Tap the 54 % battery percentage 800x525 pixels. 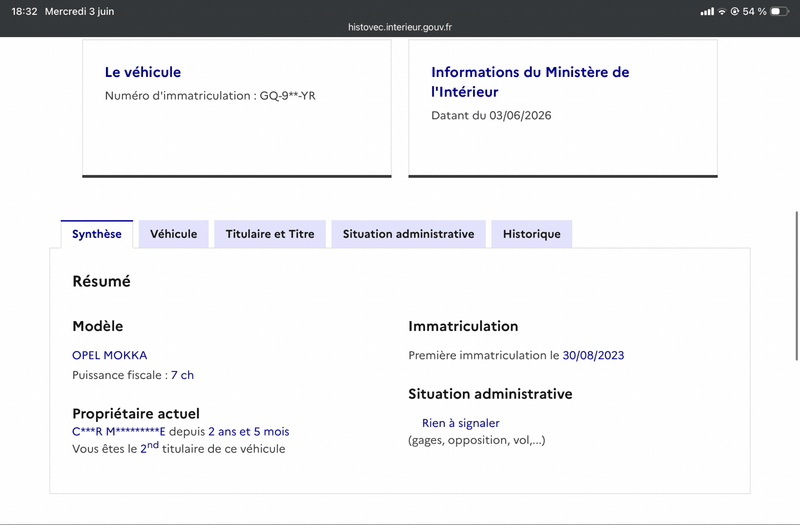[x=754, y=11]
